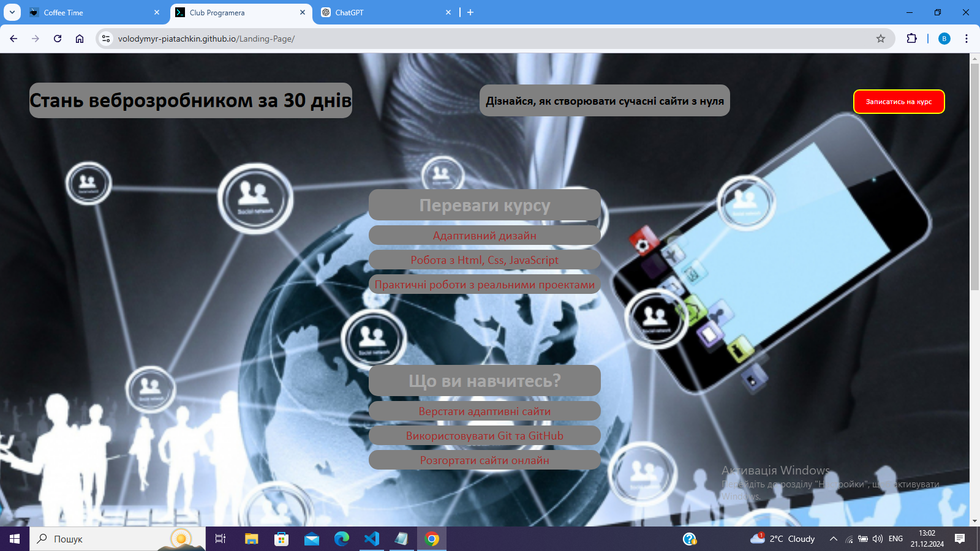The image size is (980, 551).
Task: Close the Coffee Time tab
Action: [157, 12]
